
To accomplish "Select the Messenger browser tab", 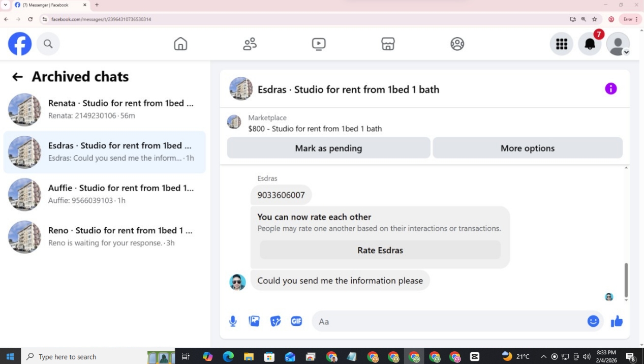I will (x=50, y=5).
